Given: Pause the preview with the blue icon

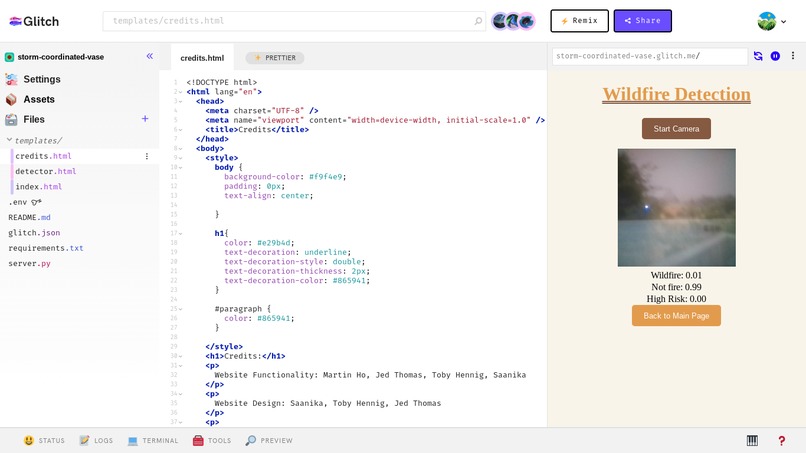Looking at the screenshot, I should [775, 56].
